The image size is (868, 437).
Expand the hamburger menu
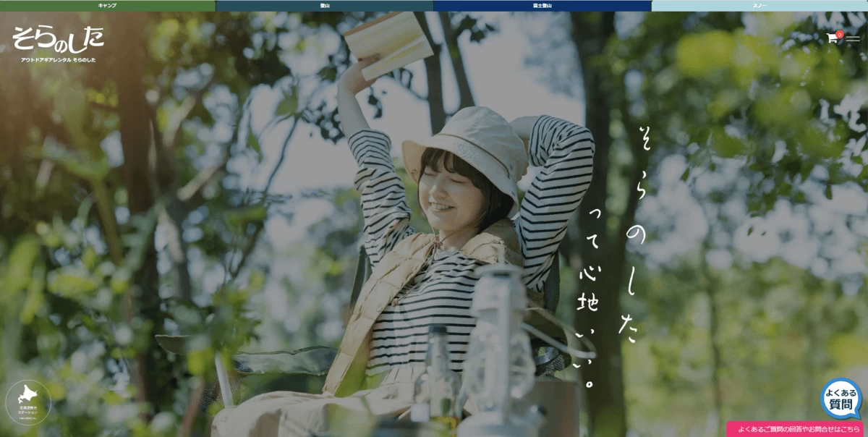(x=853, y=38)
